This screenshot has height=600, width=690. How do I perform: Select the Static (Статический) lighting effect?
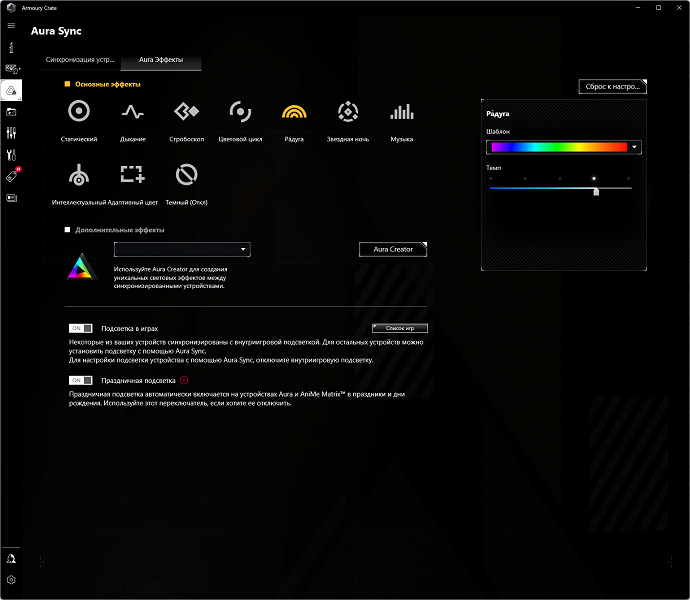[x=79, y=113]
